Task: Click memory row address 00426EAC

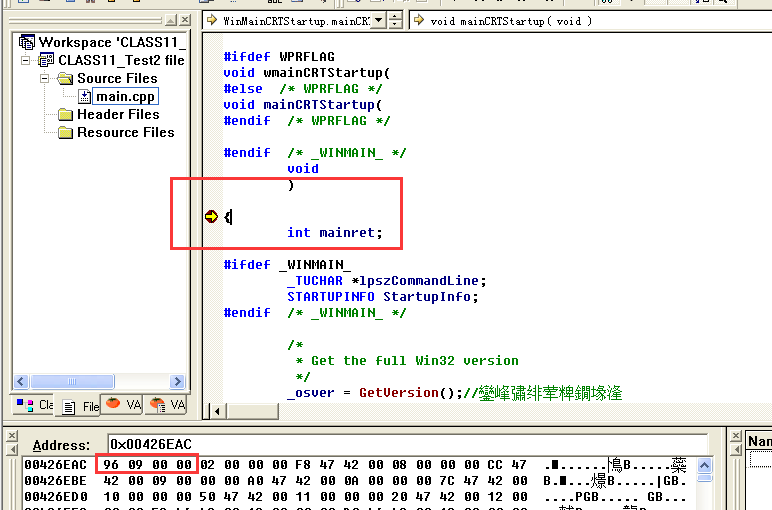Action: pyautogui.click(x=55, y=465)
